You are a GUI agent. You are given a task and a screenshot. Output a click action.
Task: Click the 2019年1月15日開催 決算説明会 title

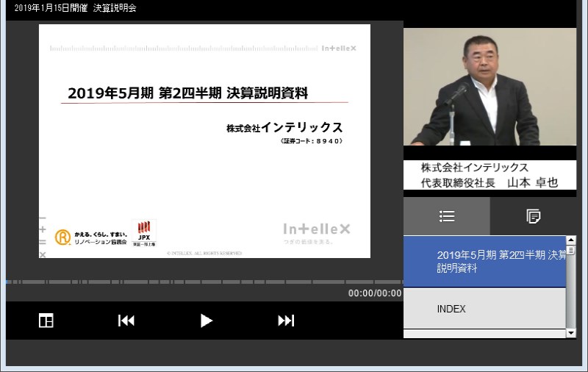click(x=76, y=8)
